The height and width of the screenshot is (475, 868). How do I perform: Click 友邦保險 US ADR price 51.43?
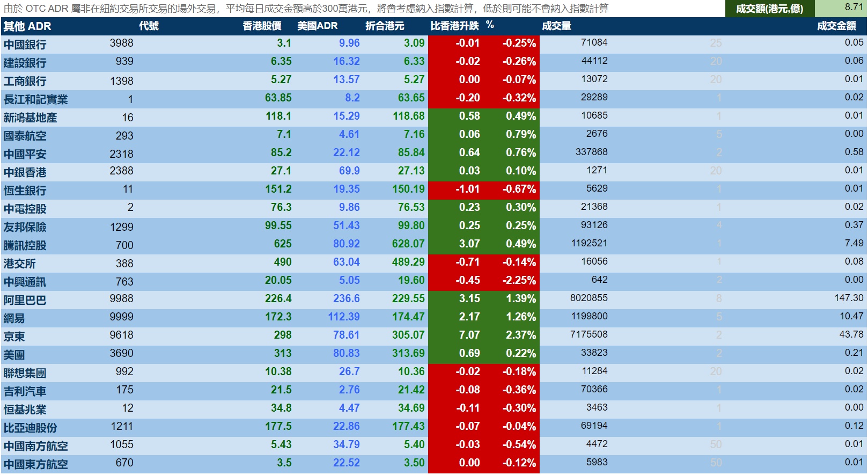click(347, 225)
